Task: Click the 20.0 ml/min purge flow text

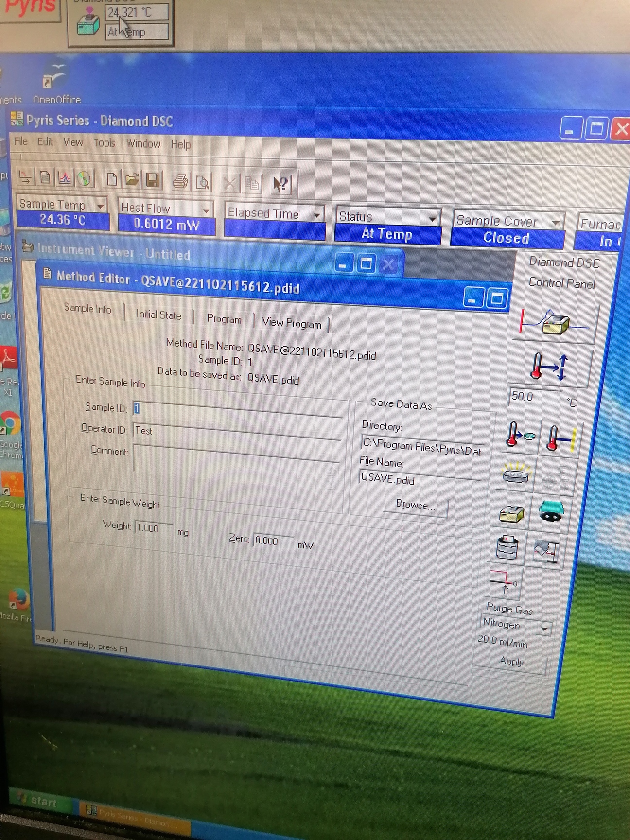Action: tap(503, 642)
